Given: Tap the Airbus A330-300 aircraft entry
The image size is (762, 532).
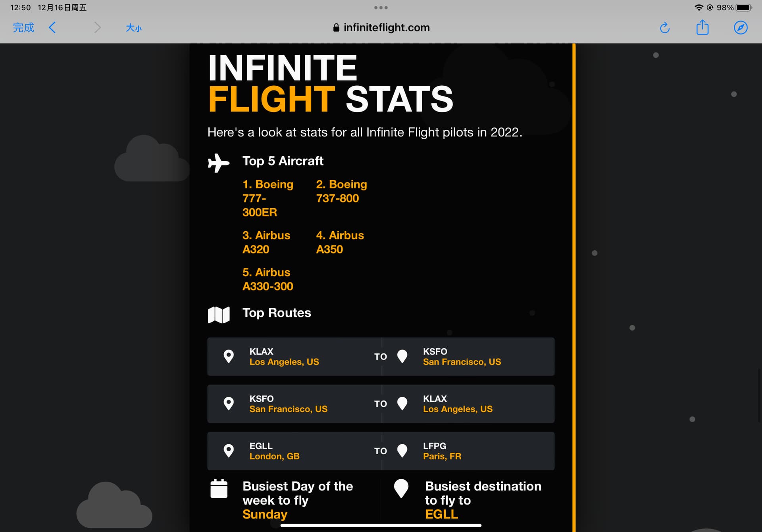Looking at the screenshot, I should point(268,279).
